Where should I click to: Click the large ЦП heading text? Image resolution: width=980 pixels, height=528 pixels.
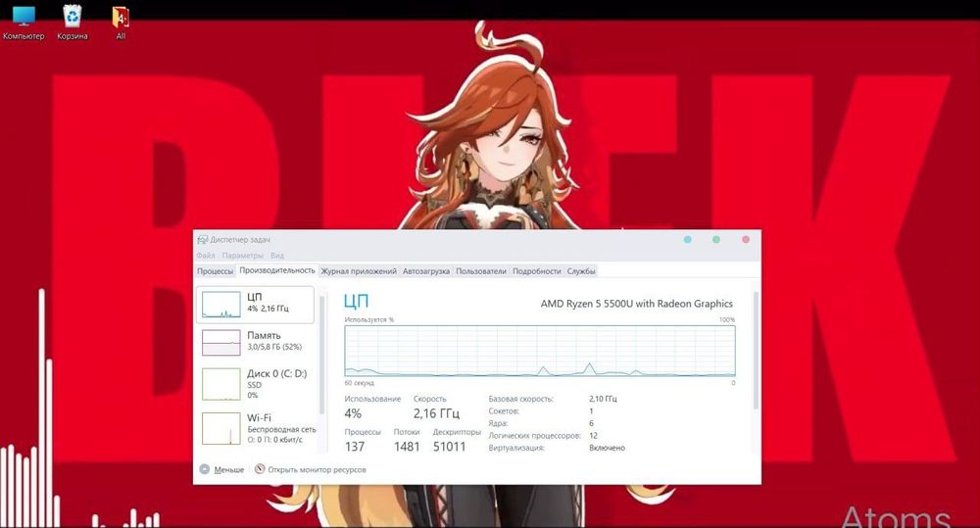click(x=357, y=302)
